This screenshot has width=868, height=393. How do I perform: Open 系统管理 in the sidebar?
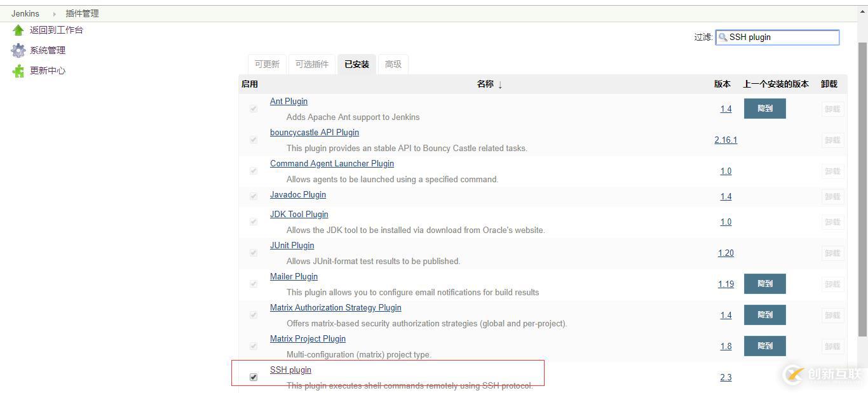(x=48, y=50)
